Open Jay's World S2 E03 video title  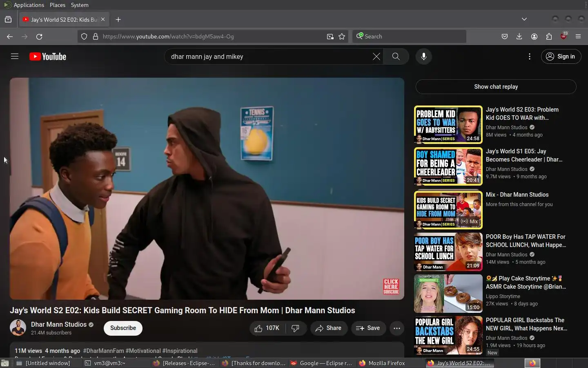(x=522, y=114)
